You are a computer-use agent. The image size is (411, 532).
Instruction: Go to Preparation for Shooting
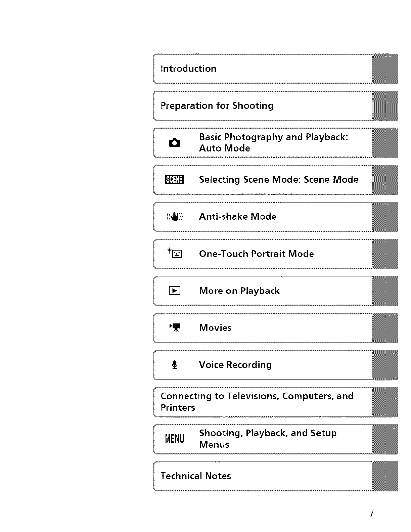click(x=217, y=106)
